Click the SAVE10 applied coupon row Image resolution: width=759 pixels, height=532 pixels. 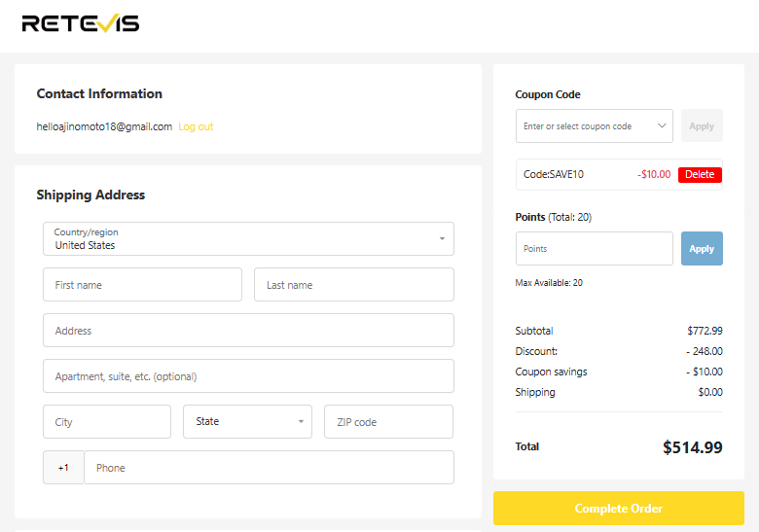tap(619, 175)
